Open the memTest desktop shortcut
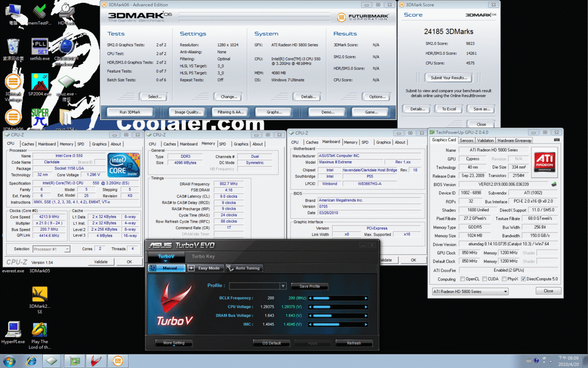Image resolution: width=588 pixels, height=368 pixels. pos(40,14)
